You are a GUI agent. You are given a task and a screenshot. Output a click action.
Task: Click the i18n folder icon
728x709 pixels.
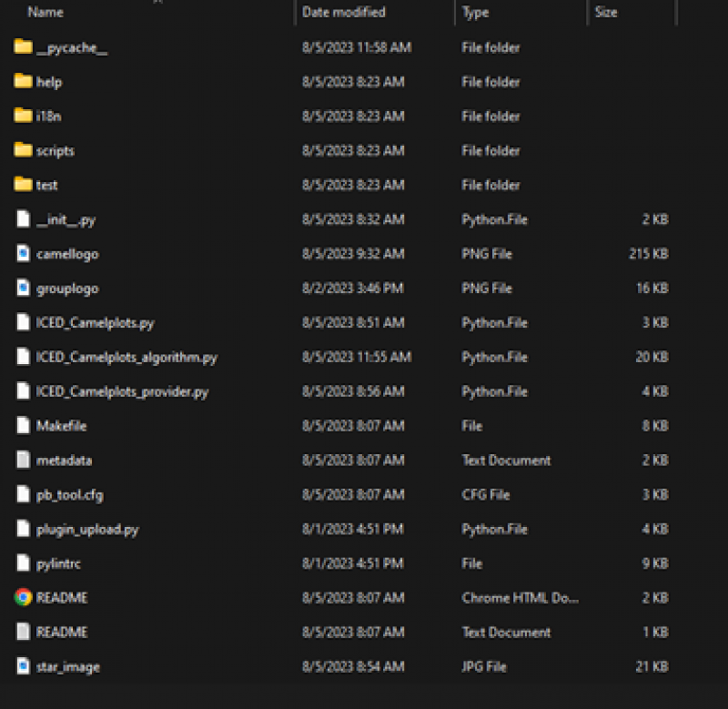pos(23,116)
